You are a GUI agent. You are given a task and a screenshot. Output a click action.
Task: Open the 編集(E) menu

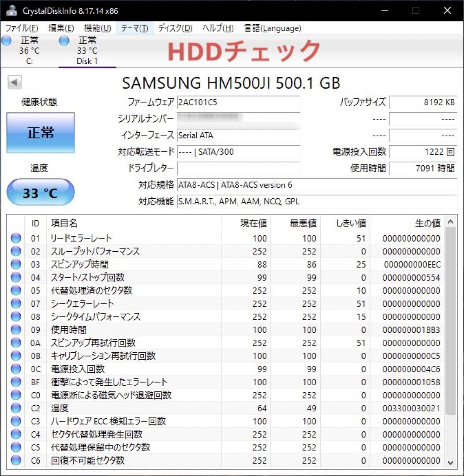(x=61, y=28)
